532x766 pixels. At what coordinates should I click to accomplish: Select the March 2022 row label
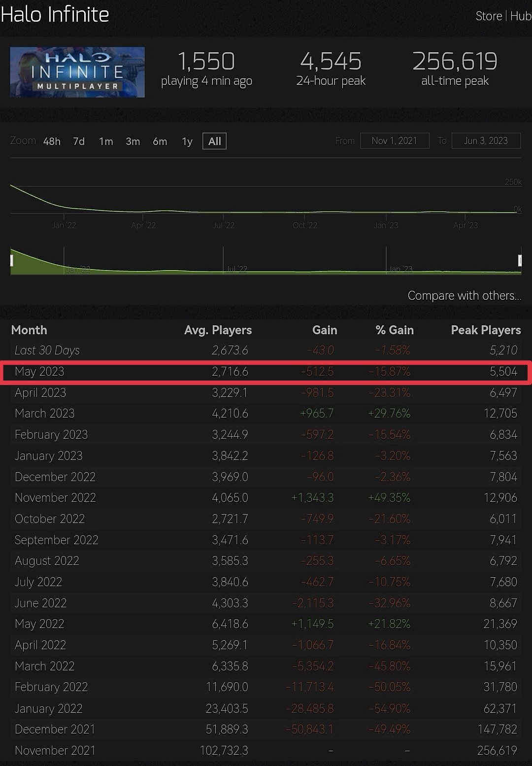tap(45, 666)
